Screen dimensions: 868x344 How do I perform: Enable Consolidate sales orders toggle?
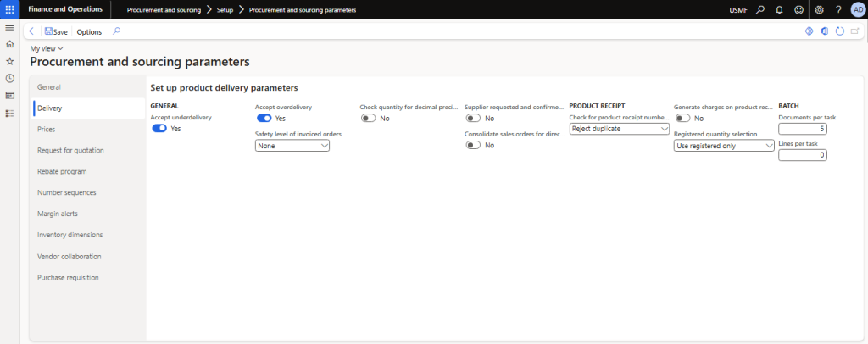tap(474, 146)
